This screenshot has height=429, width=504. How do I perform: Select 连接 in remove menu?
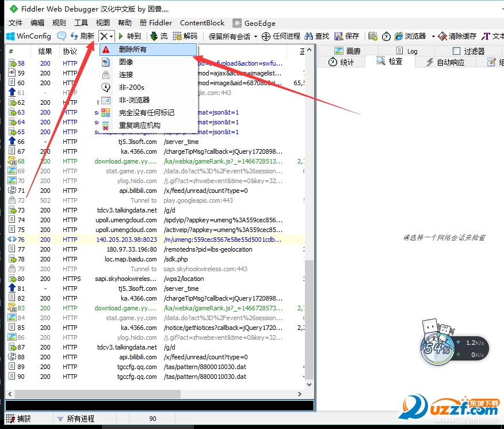(148, 75)
